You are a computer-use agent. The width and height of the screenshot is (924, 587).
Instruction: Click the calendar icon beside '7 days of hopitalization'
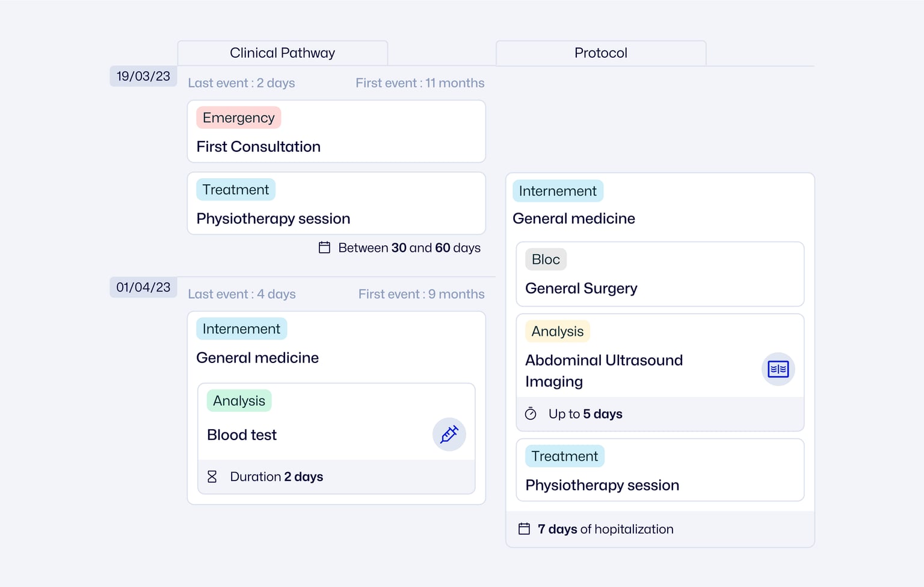(x=524, y=529)
